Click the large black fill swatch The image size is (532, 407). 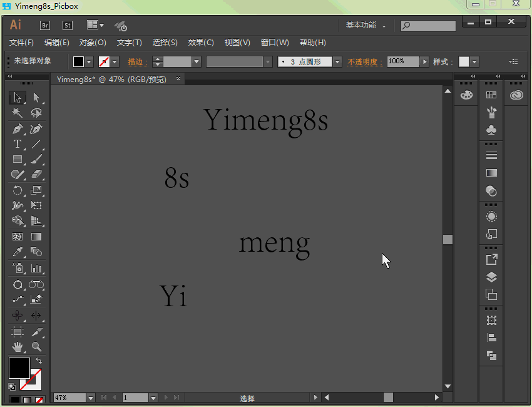click(x=19, y=368)
